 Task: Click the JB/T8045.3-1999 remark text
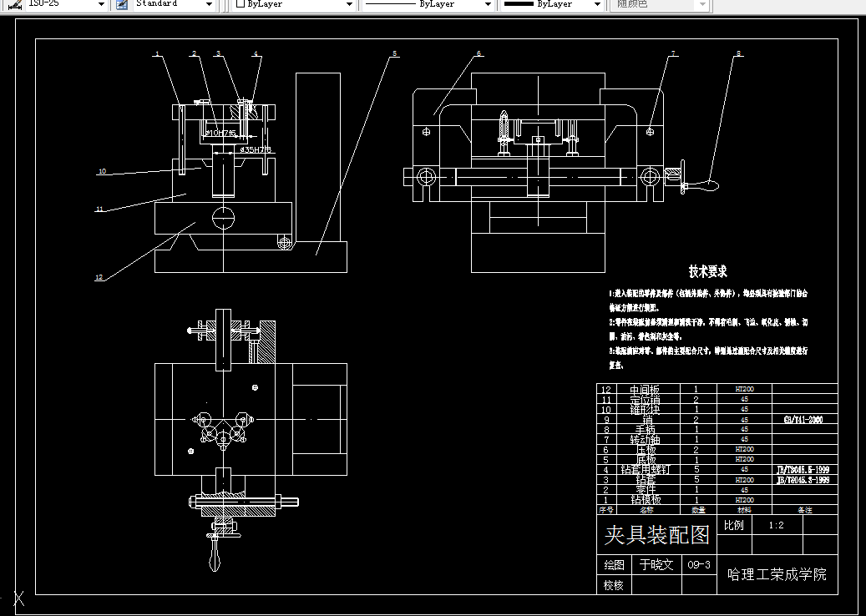tap(803, 480)
